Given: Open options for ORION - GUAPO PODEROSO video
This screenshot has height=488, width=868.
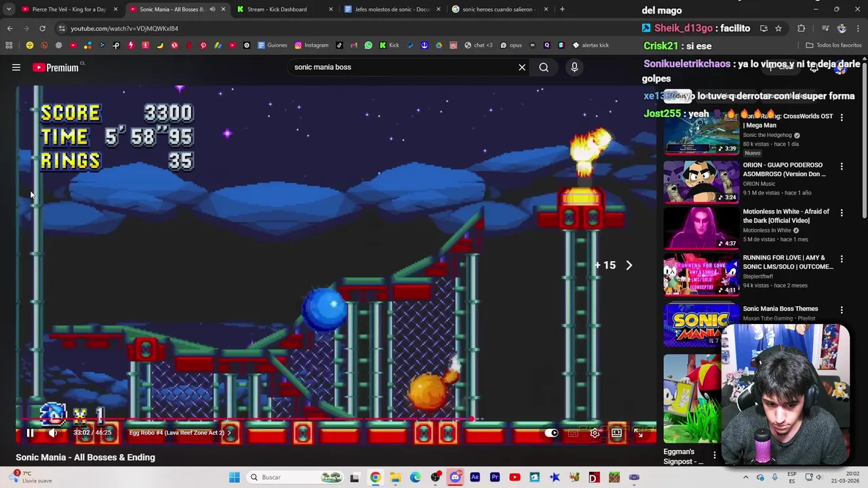Looking at the screenshot, I should tap(842, 166).
